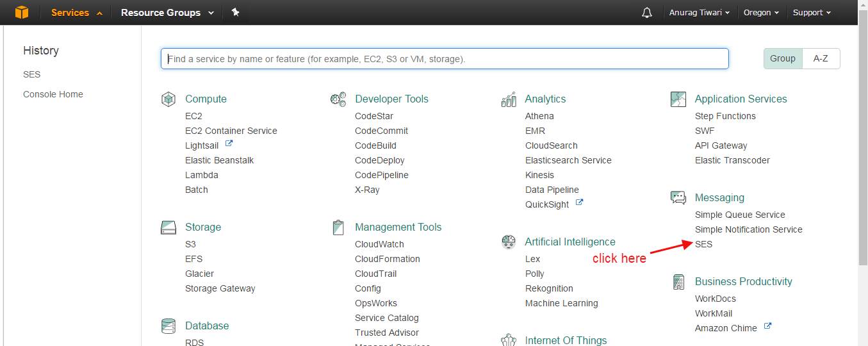This screenshot has height=346, width=868.
Task: Click the Storage category icon
Action: (168, 227)
